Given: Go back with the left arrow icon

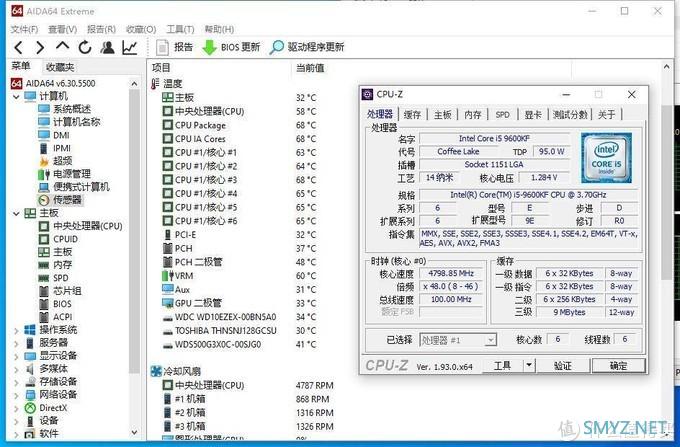Looking at the screenshot, I should pyautogui.click(x=19, y=47).
